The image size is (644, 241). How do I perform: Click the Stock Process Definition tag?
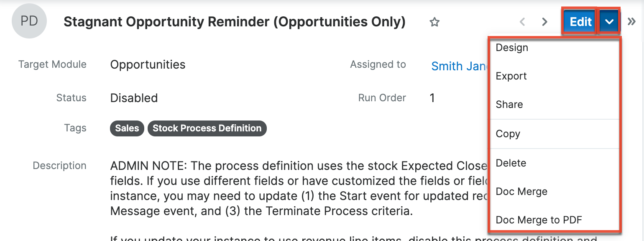(x=207, y=128)
